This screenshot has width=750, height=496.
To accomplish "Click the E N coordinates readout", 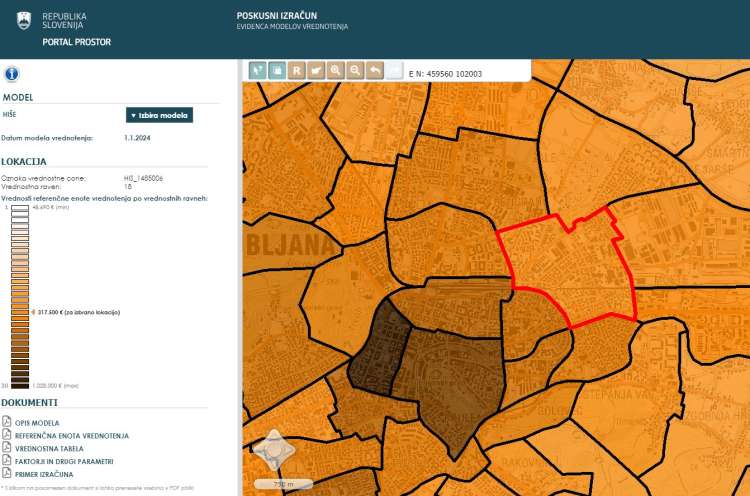I will point(445,74).
